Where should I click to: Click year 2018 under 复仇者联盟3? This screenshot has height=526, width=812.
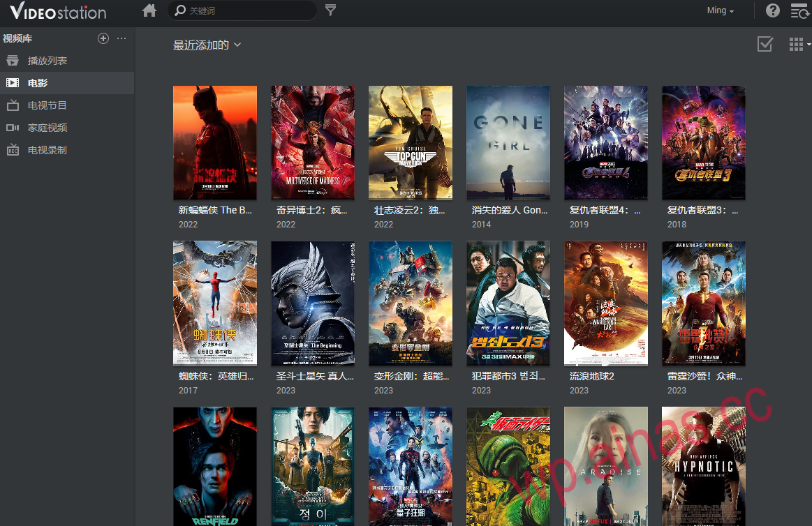[677, 225]
